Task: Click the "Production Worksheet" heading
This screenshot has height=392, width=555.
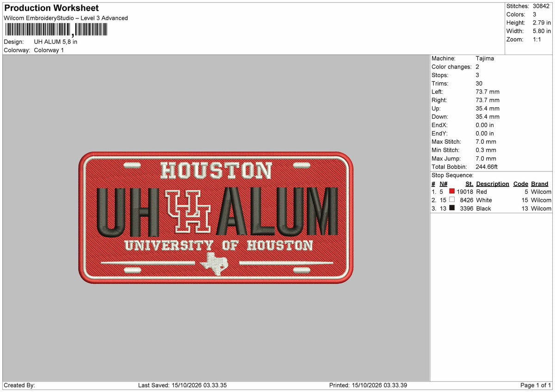Action: pyautogui.click(x=51, y=8)
